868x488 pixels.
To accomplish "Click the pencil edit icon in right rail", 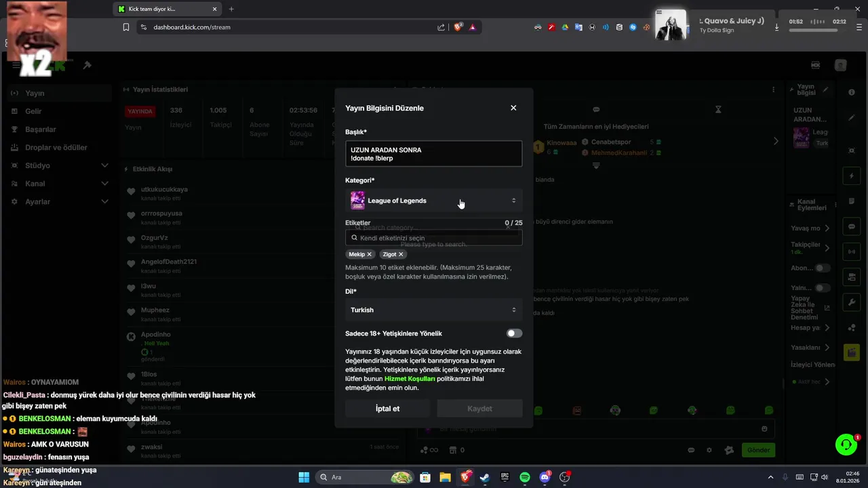I will tap(852, 117).
